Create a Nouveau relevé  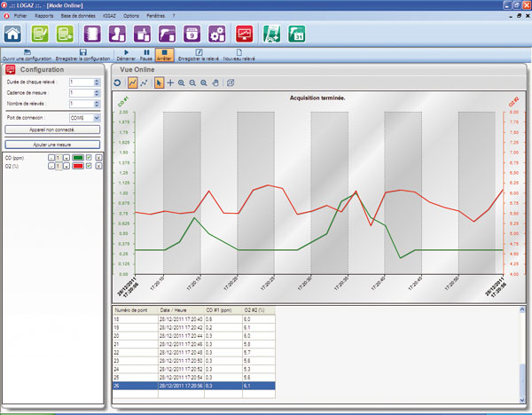tap(239, 55)
